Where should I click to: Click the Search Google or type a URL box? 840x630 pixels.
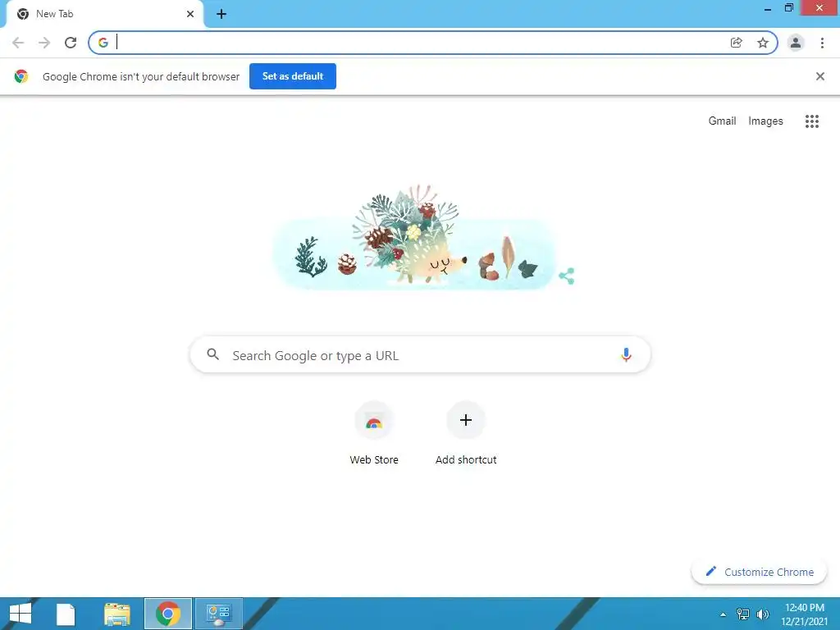[420, 354]
